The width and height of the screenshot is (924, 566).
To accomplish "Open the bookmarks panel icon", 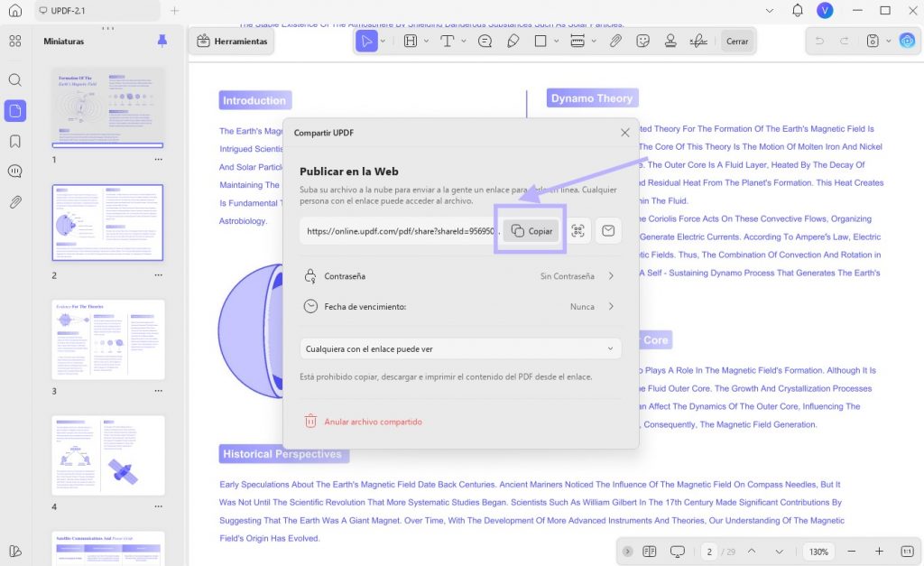I will pyautogui.click(x=15, y=141).
